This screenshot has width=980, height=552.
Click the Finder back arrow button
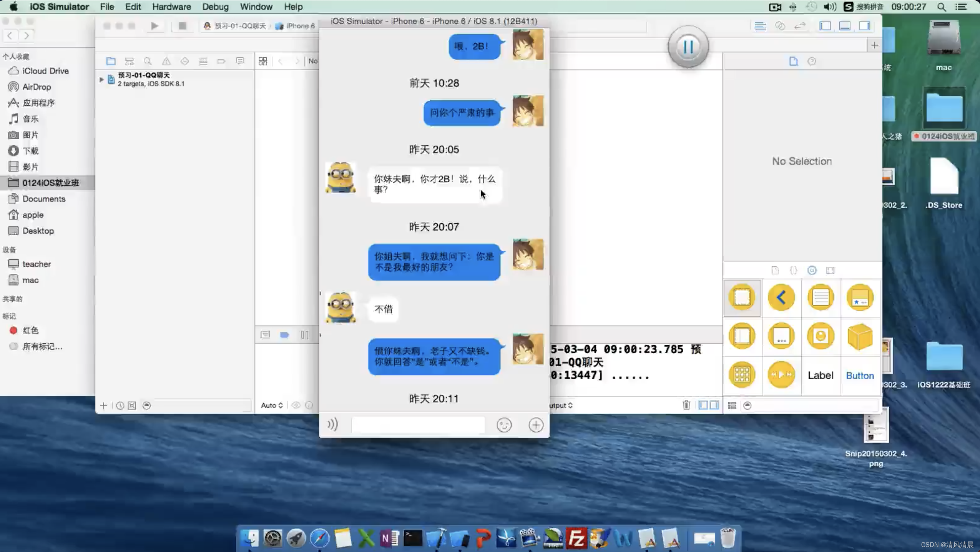pyautogui.click(x=10, y=35)
